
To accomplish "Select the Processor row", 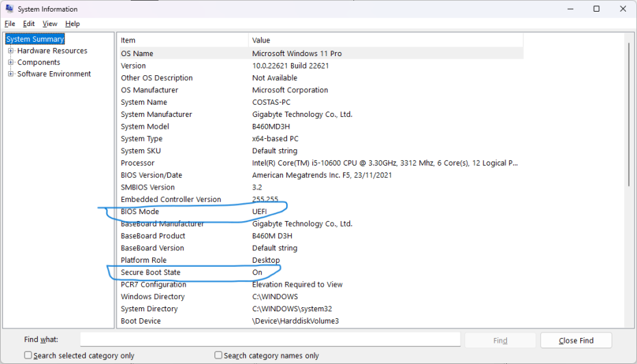I will 321,163.
